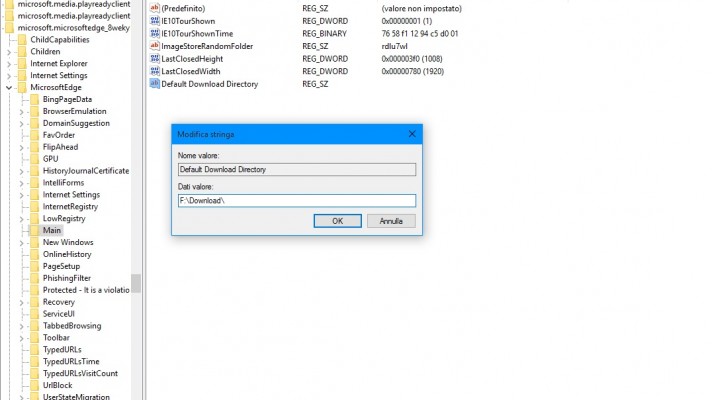
Task: Click the DomainSuggestion folder icon
Action: [35, 123]
